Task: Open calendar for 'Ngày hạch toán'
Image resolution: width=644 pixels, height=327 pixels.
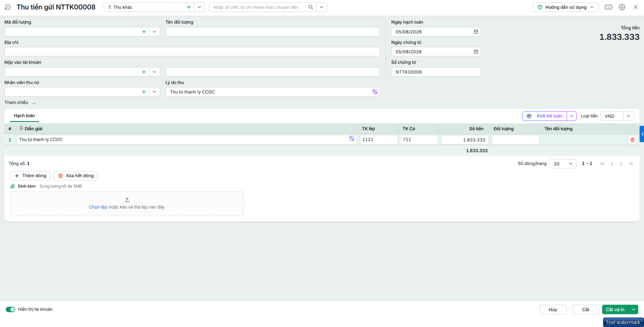Action: point(476,32)
